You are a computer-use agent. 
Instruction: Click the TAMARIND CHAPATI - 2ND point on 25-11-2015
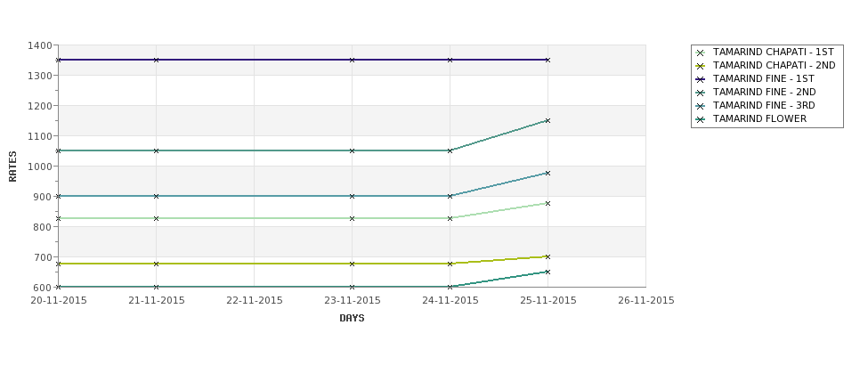[548, 256]
